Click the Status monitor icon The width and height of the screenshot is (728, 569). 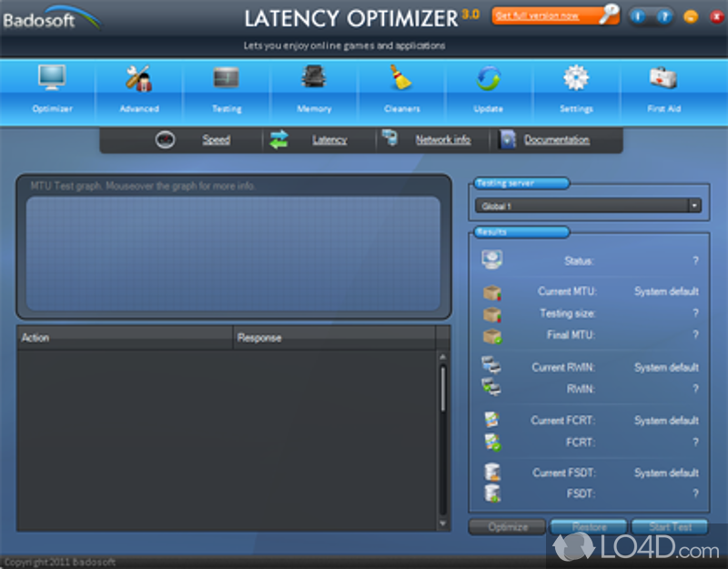pyautogui.click(x=491, y=259)
